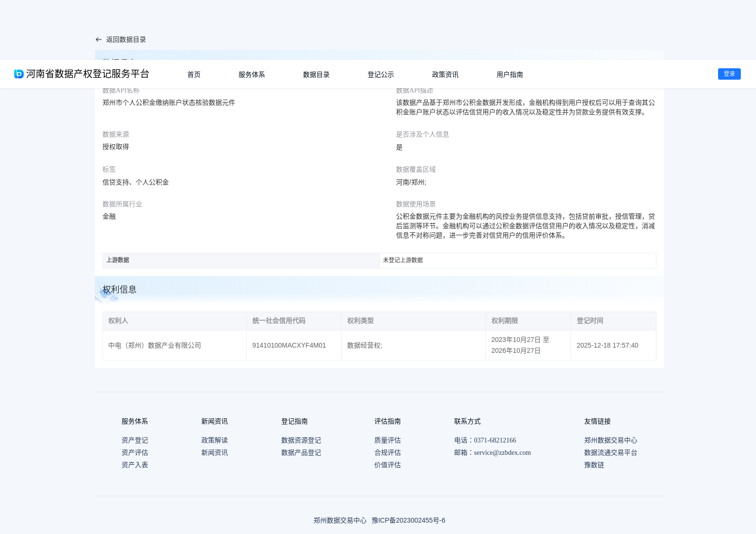Click the 权利信息 section heading

tap(120, 290)
